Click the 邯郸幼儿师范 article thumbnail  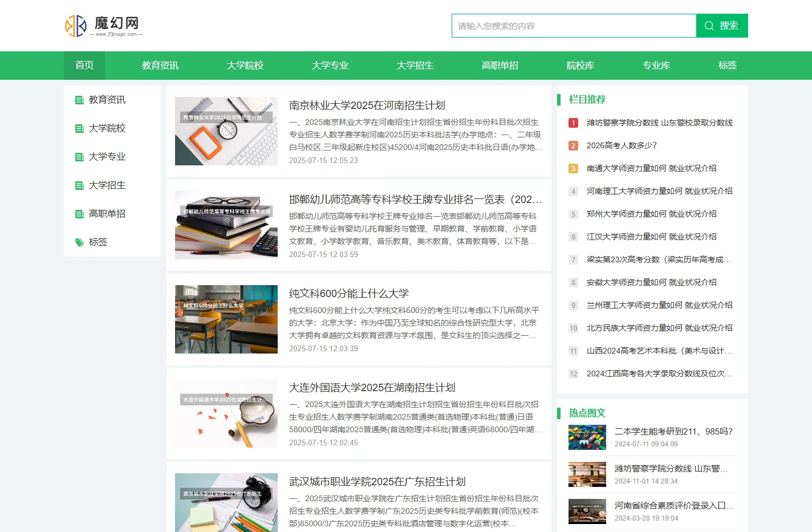point(226,225)
